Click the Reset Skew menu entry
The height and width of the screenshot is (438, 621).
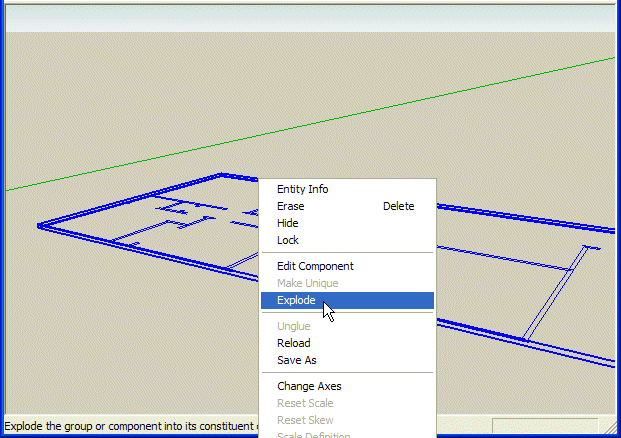(305, 420)
